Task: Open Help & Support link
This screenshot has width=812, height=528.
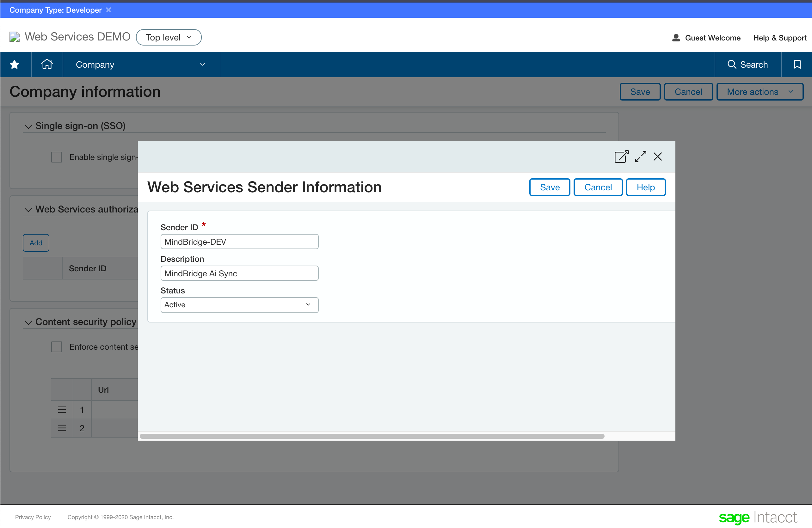Action: click(779, 38)
